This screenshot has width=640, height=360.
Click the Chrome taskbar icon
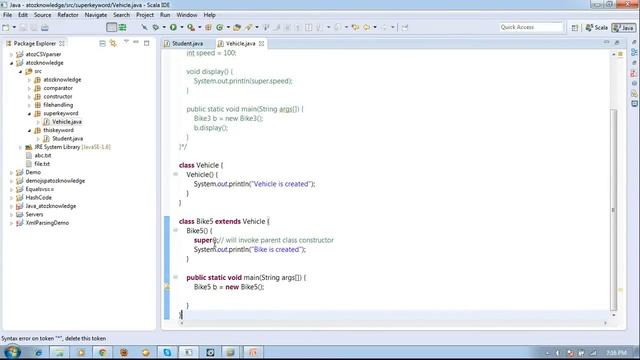pyautogui.click(x=102, y=352)
